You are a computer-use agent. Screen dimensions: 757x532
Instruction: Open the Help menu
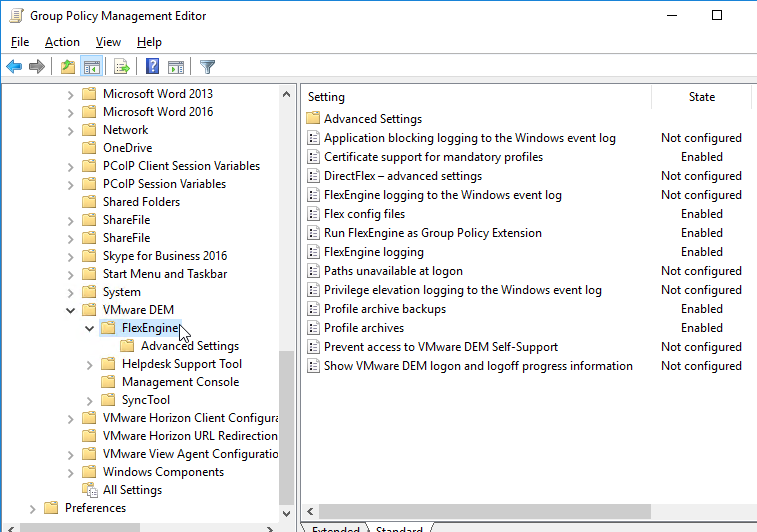click(149, 42)
